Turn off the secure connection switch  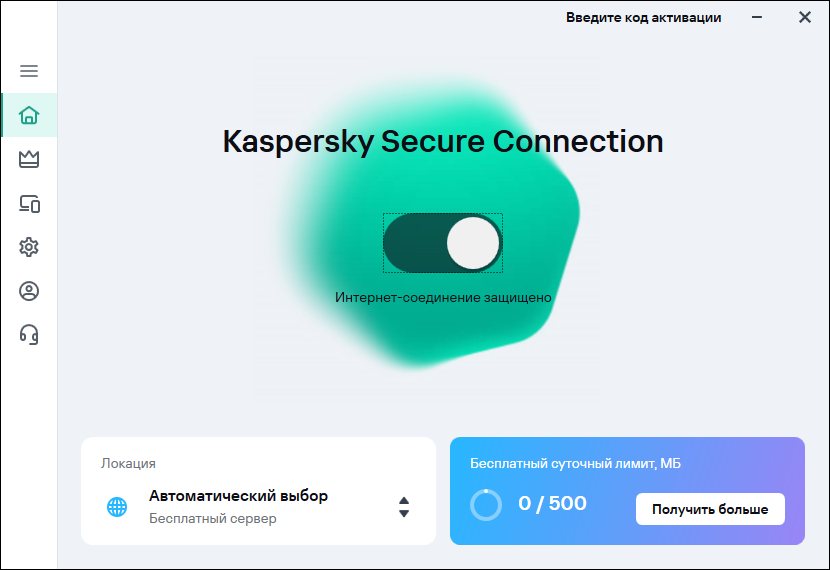pyautogui.click(x=443, y=243)
